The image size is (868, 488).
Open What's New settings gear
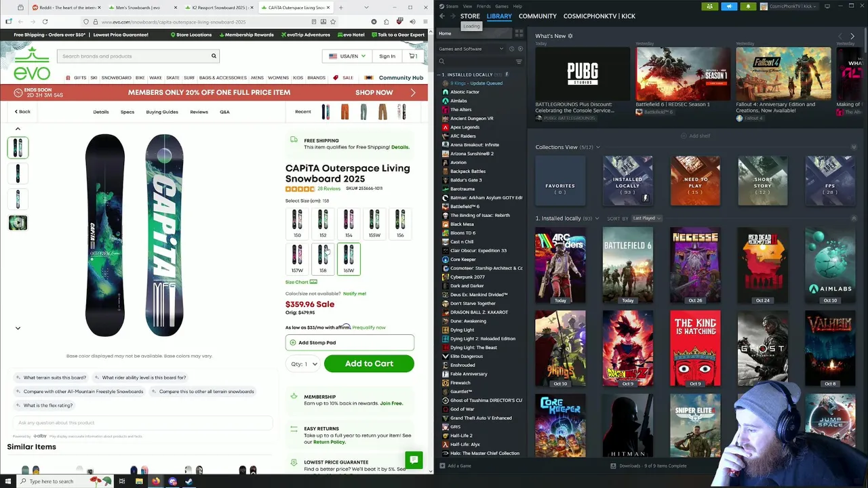(570, 36)
